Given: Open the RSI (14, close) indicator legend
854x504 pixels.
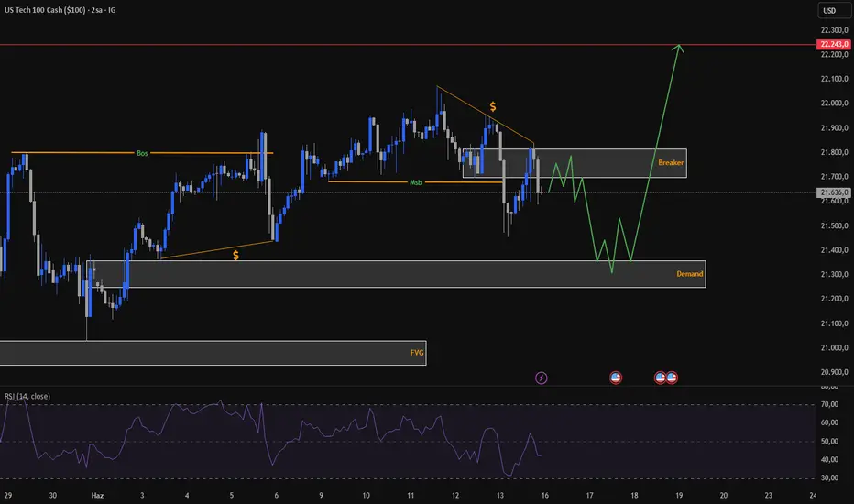Looking at the screenshot, I should 27,396.
